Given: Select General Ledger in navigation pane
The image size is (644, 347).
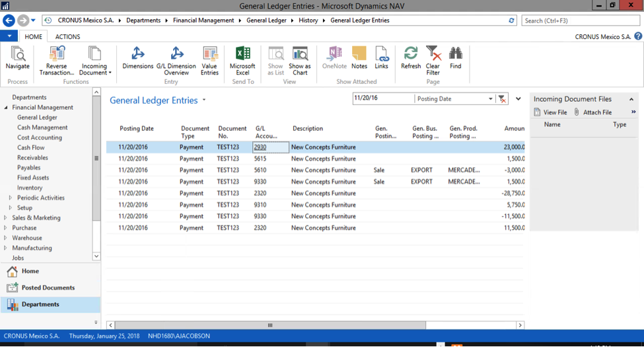Looking at the screenshot, I should [37, 117].
